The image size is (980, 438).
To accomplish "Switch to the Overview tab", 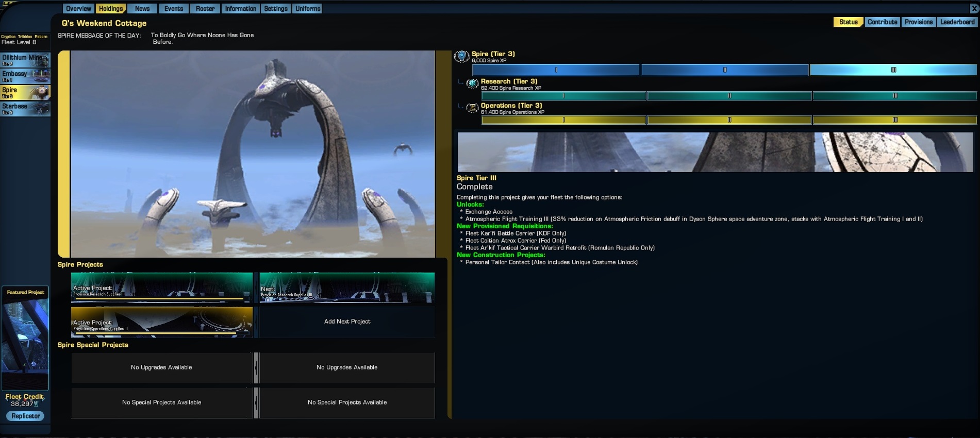I will (x=78, y=9).
